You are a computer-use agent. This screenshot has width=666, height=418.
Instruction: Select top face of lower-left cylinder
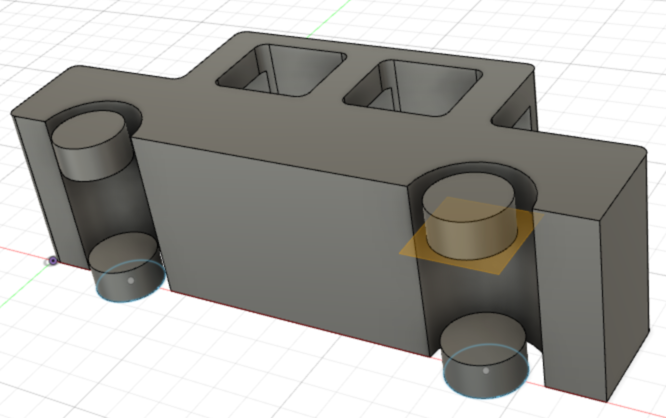pos(123,251)
